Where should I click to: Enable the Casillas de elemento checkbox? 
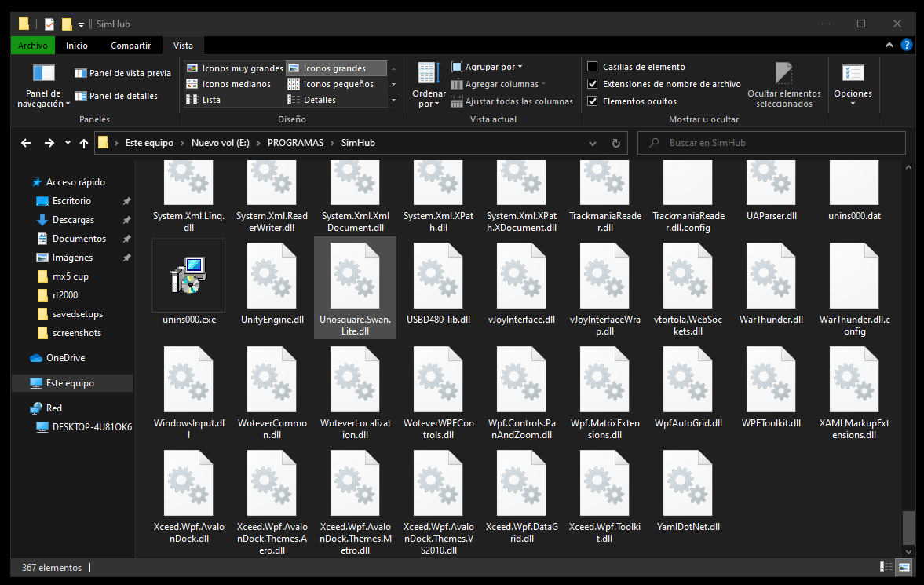(593, 67)
